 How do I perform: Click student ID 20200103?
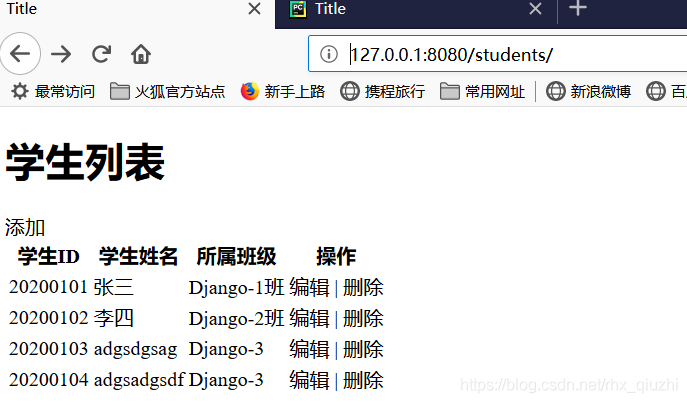point(48,349)
